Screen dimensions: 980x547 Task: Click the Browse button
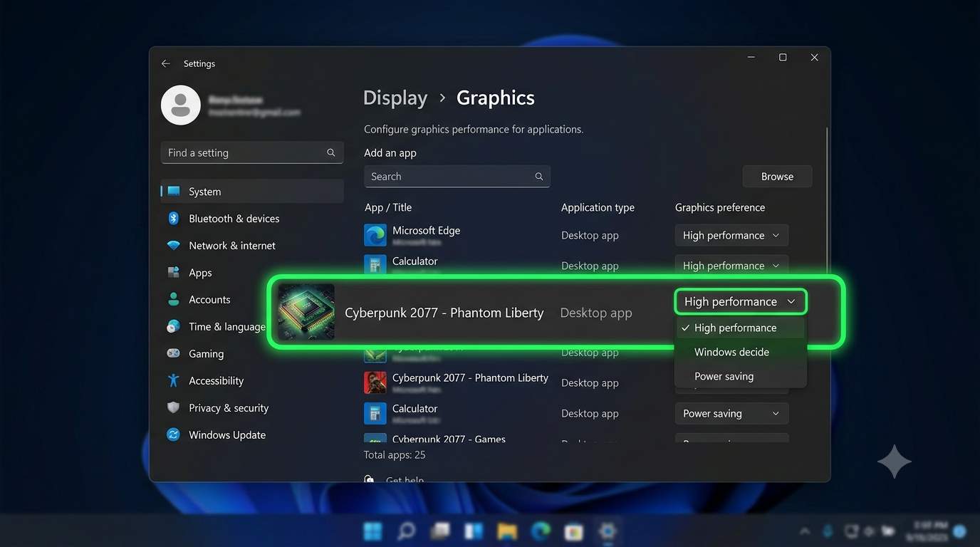pos(777,177)
